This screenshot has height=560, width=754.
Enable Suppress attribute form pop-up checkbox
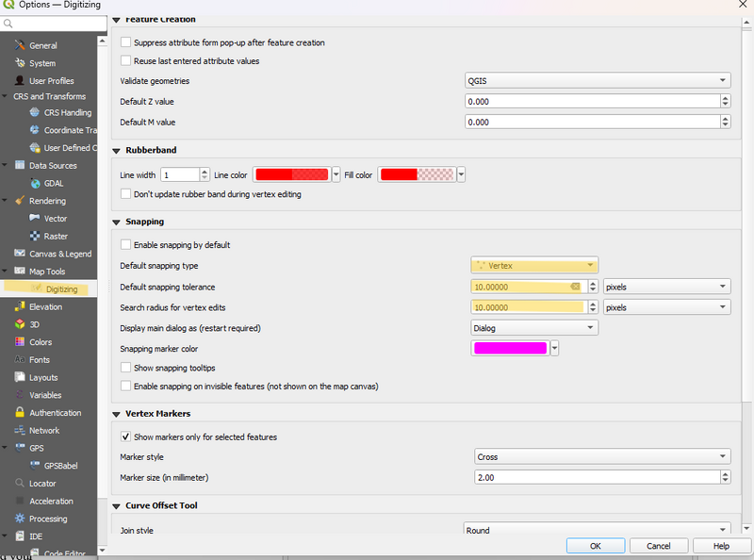125,42
